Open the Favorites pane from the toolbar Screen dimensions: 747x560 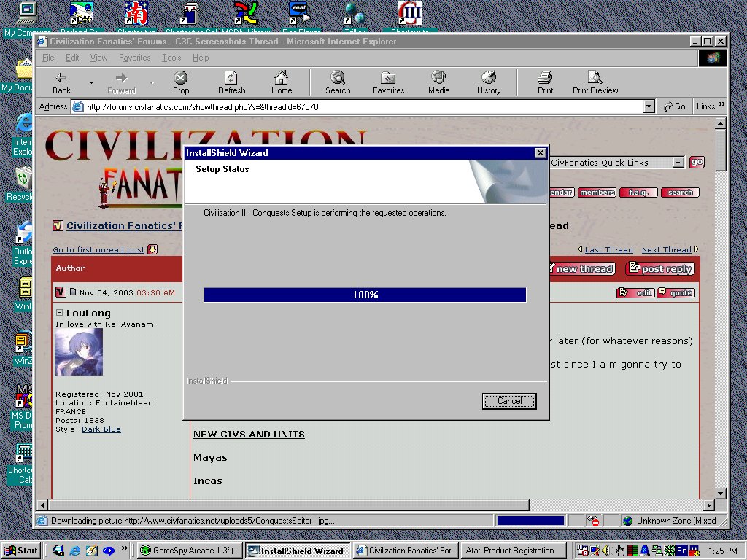coord(388,82)
